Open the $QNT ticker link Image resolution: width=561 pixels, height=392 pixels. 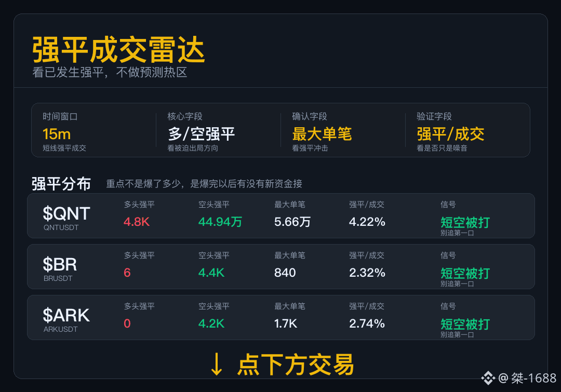[66, 213]
